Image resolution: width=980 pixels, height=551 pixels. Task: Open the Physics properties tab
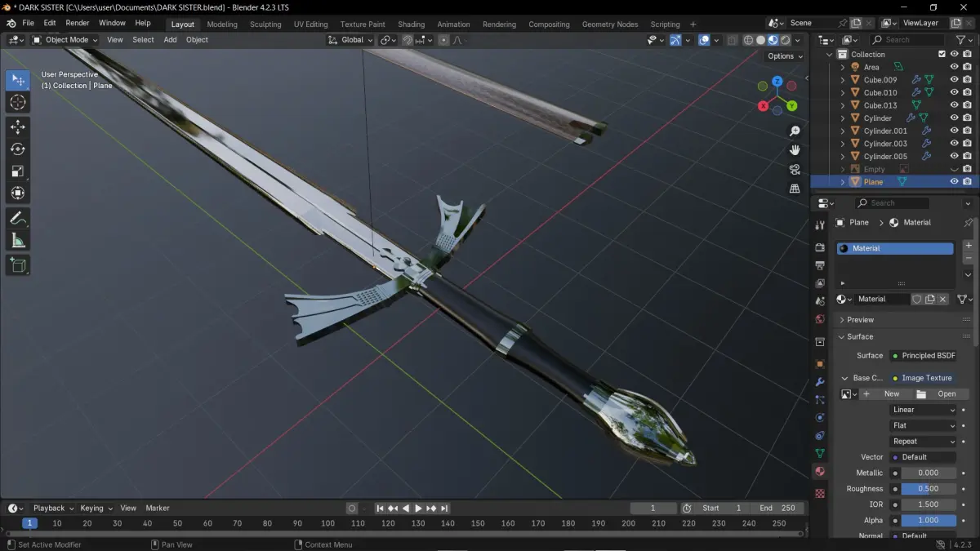pyautogui.click(x=820, y=417)
